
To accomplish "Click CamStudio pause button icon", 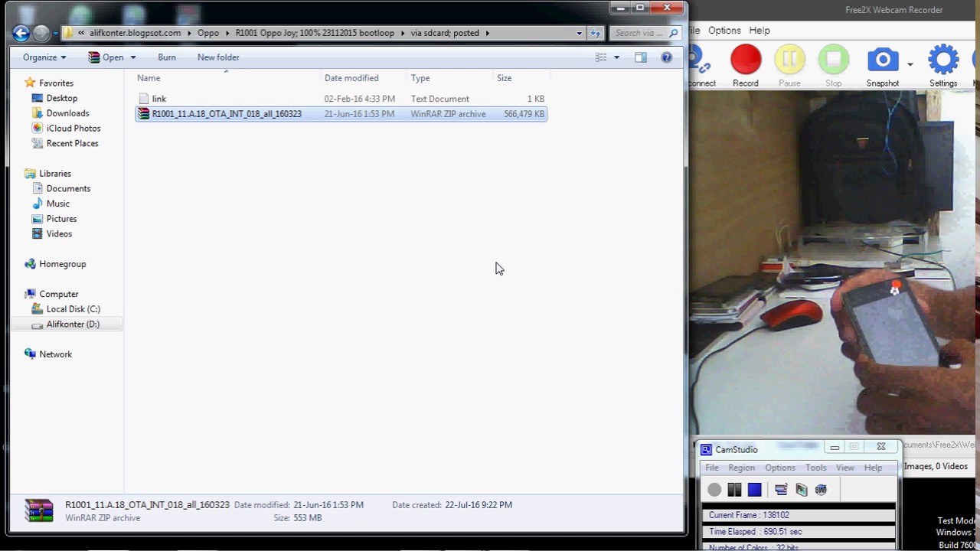I will [734, 490].
